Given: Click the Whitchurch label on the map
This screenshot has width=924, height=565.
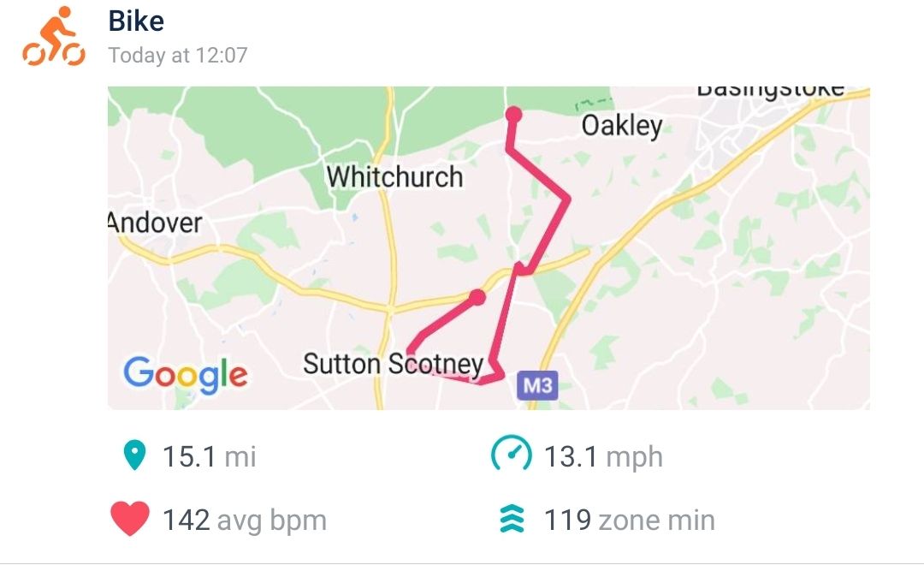Looking at the screenshot, I should click(394, 177).
